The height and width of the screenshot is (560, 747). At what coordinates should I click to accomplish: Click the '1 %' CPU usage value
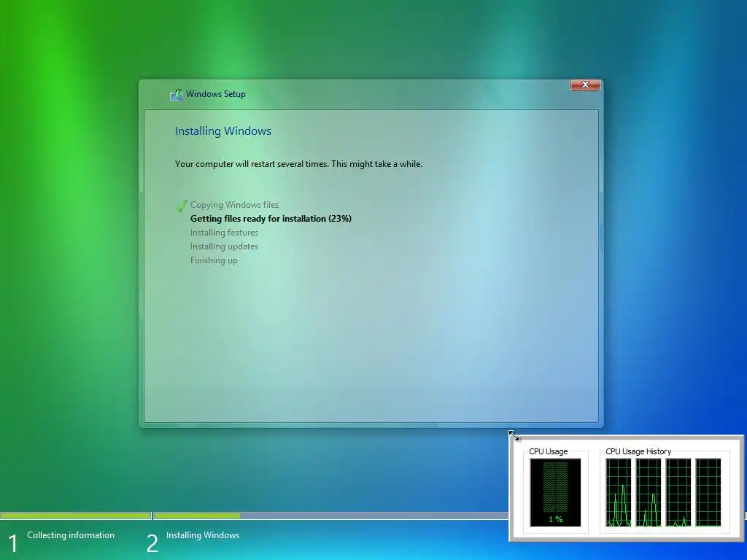[x=555, y=519]
